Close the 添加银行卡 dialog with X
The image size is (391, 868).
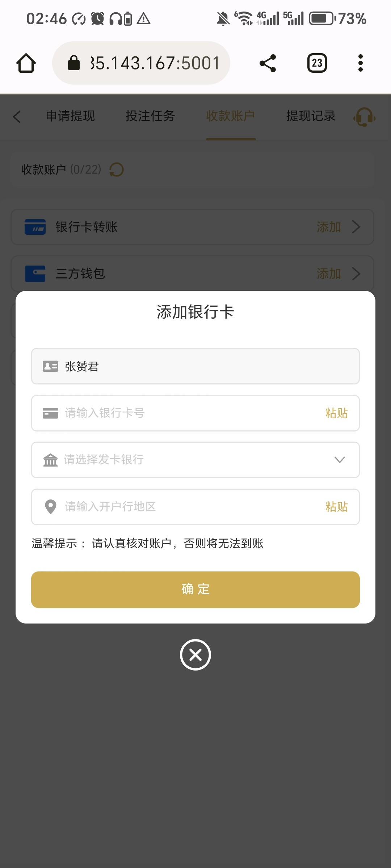point(195,655)
